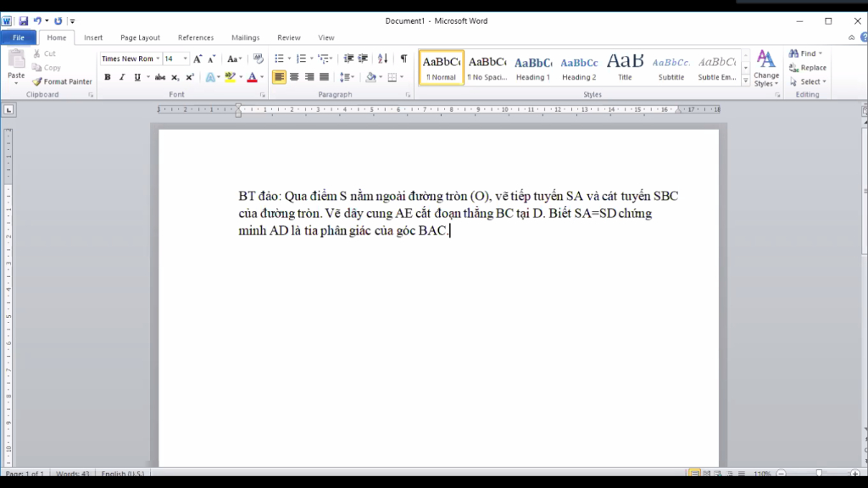Expand the Styles gallery
Screen dimensions: 868x488
pyautogui.click(x=746, y=81)
